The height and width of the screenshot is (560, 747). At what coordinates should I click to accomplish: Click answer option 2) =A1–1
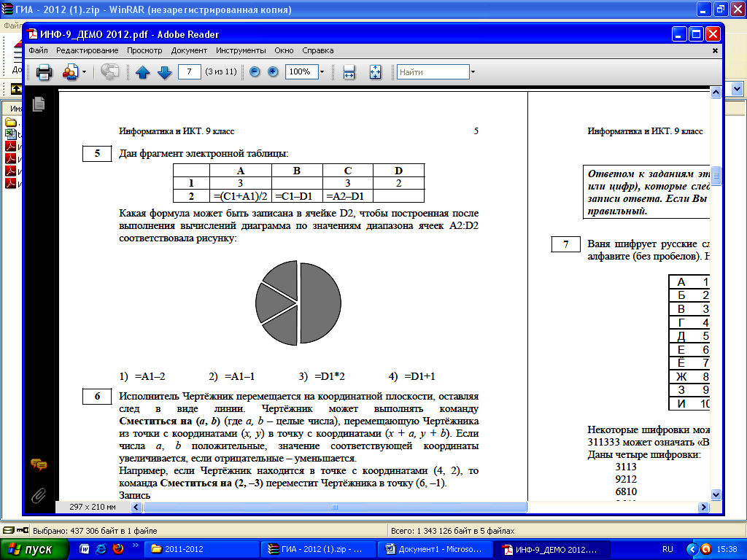point(231,376)
